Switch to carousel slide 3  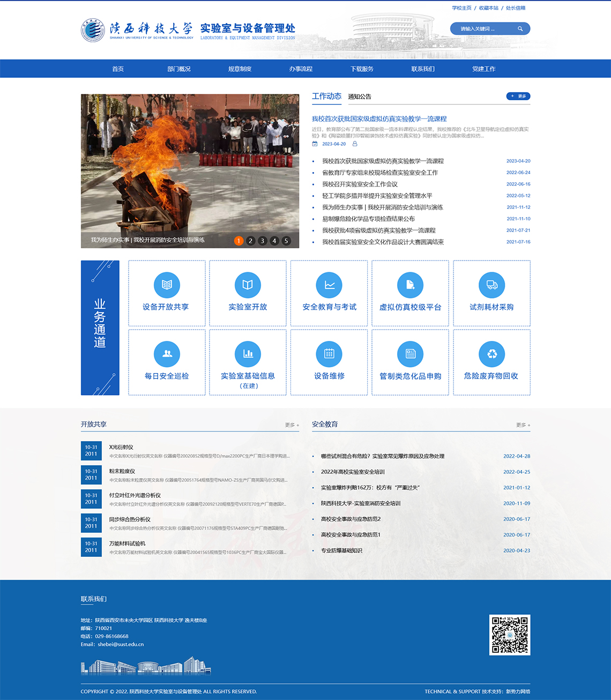coord(262,241)
